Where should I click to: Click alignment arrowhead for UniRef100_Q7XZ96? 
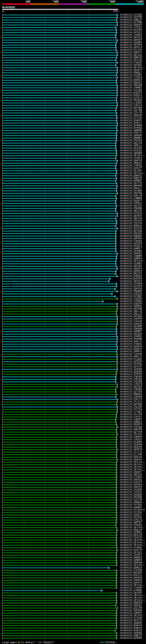coord(117,15)
